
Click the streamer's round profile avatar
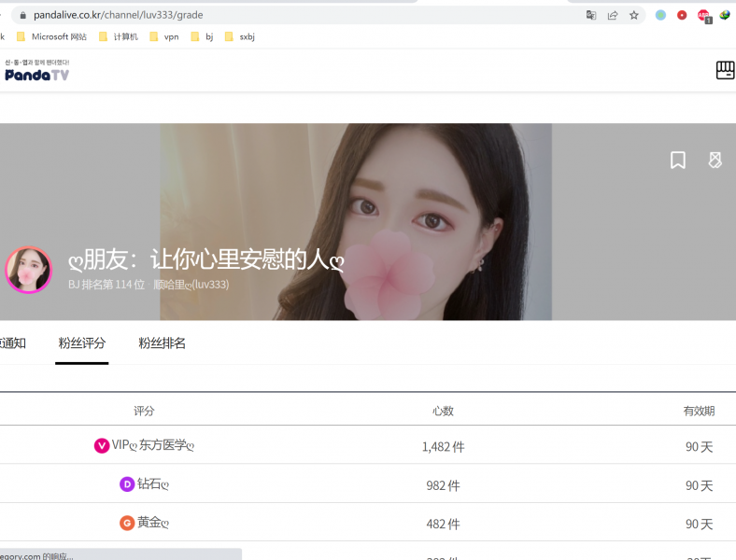click(x=29, y=271)
